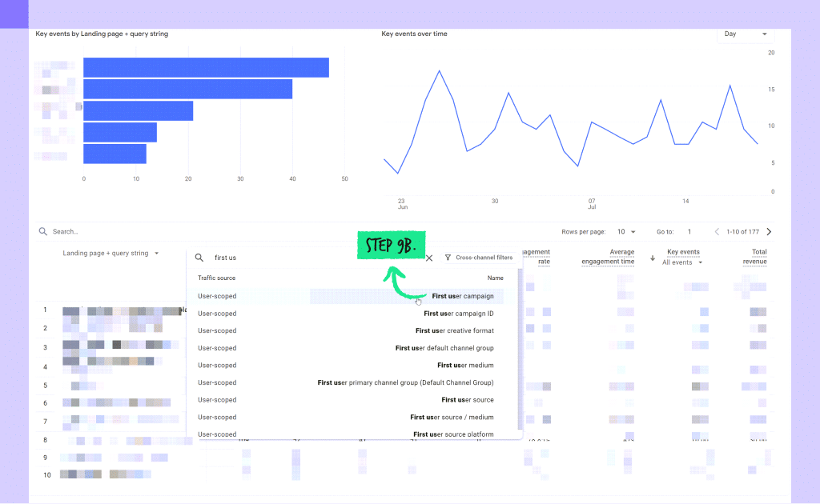Clear the 'first us' search text
The image size is (820, 504).
(429, 258)
